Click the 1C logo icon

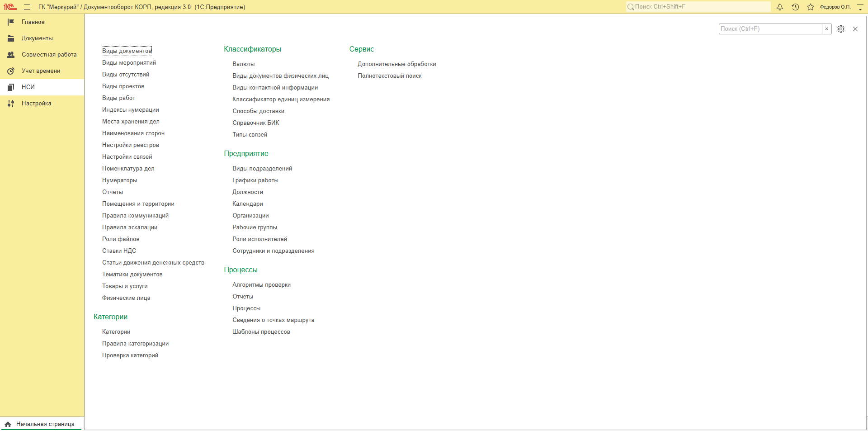[10, 7]
